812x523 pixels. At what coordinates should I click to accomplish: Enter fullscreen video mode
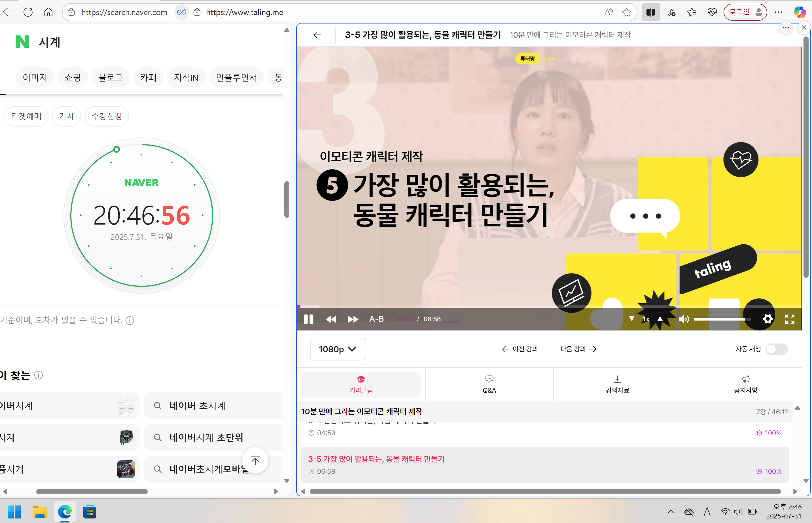790,319
